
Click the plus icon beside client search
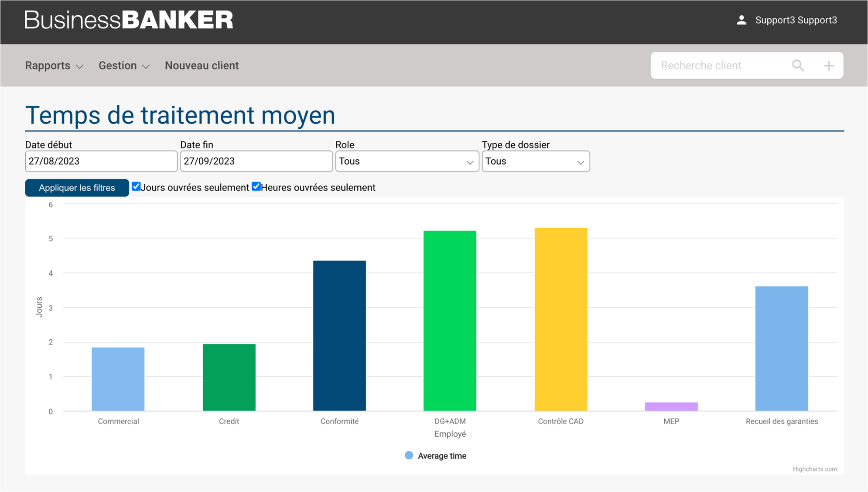click(829, 65)
